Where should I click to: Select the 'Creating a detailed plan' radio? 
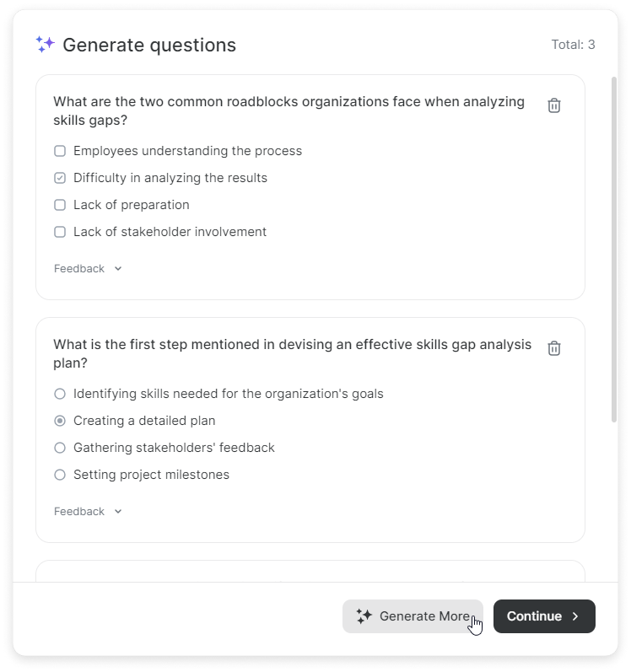pyautogui.click(x=60, y=421)
